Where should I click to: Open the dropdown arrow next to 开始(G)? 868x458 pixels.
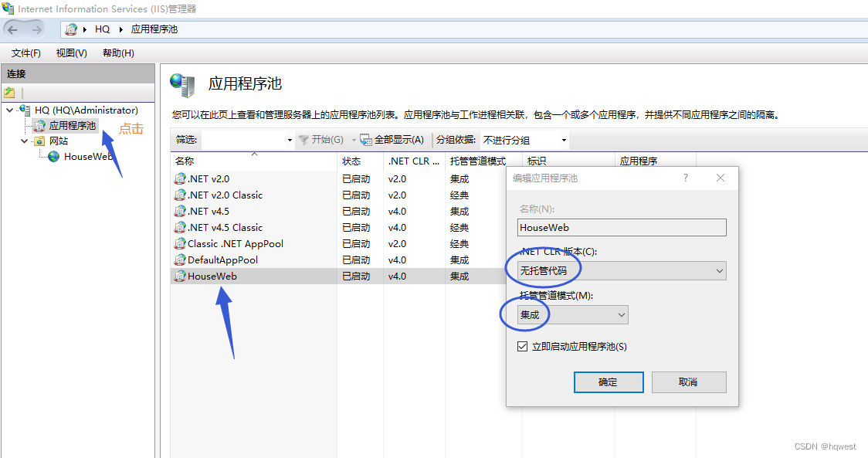(354, 140)
